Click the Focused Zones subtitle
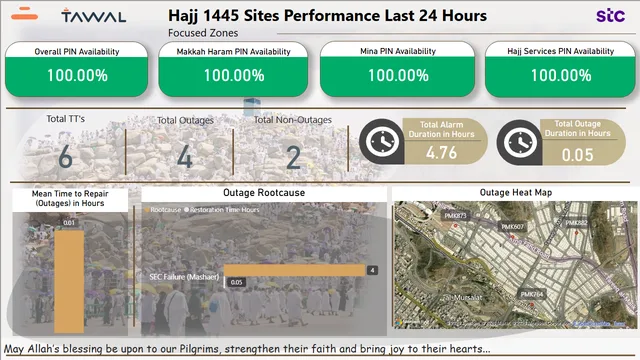Image resolution: width=640 pixels, height=360 pixels. [203, 33]
